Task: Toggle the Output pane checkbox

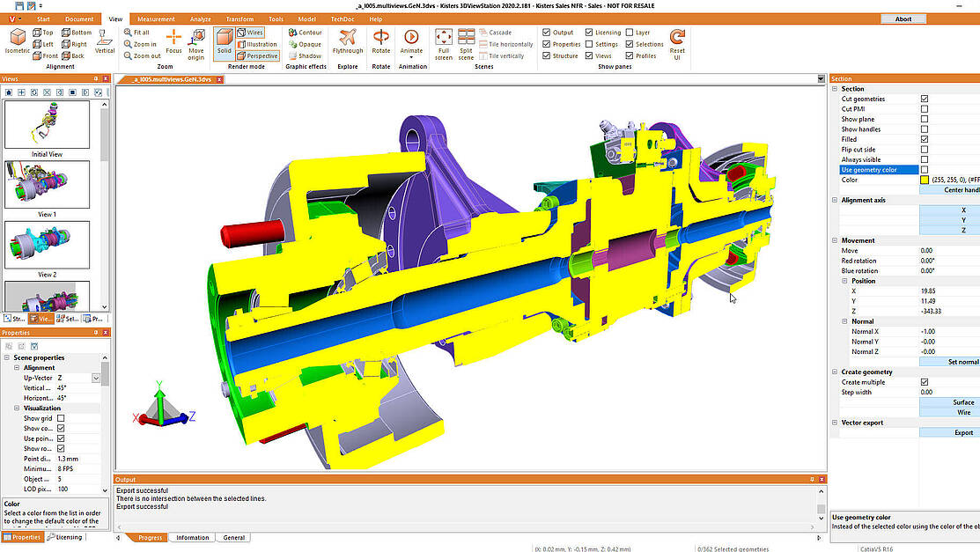Action: (x=546, y=33)
